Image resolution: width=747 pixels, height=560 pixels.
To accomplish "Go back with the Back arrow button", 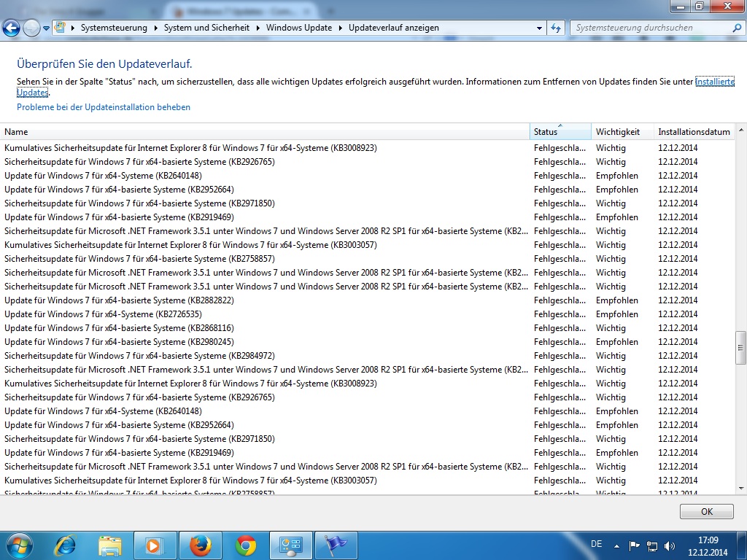I will click(x=12, y=28).
